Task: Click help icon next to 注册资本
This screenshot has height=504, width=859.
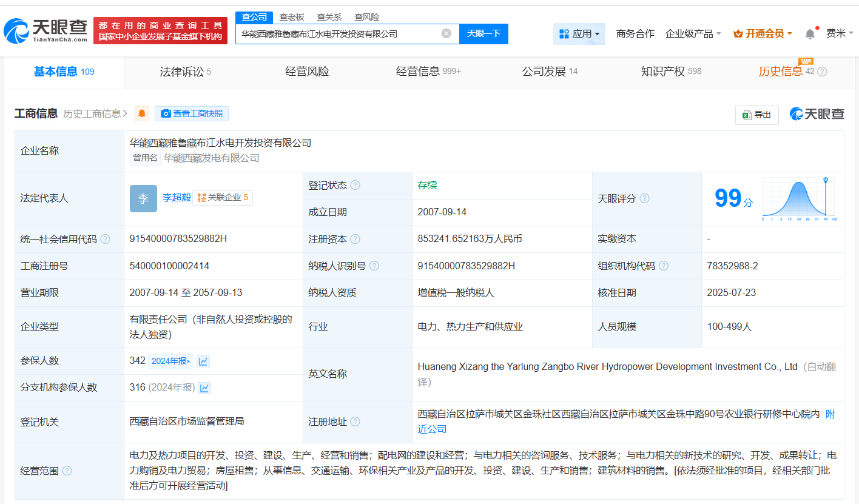Action: coord(355,240)
